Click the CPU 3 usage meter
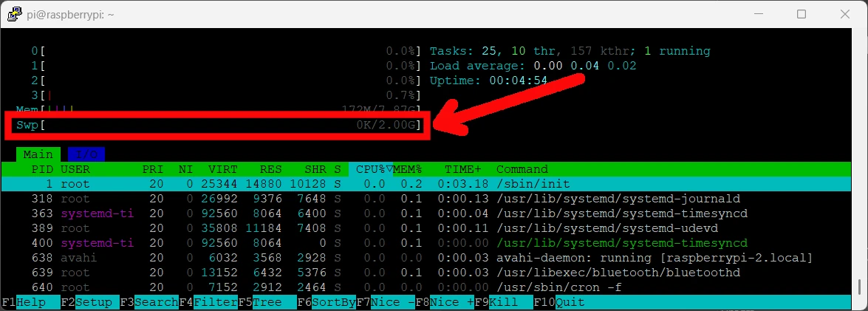This screenshot has width=868, height=311. click(227, 96)
